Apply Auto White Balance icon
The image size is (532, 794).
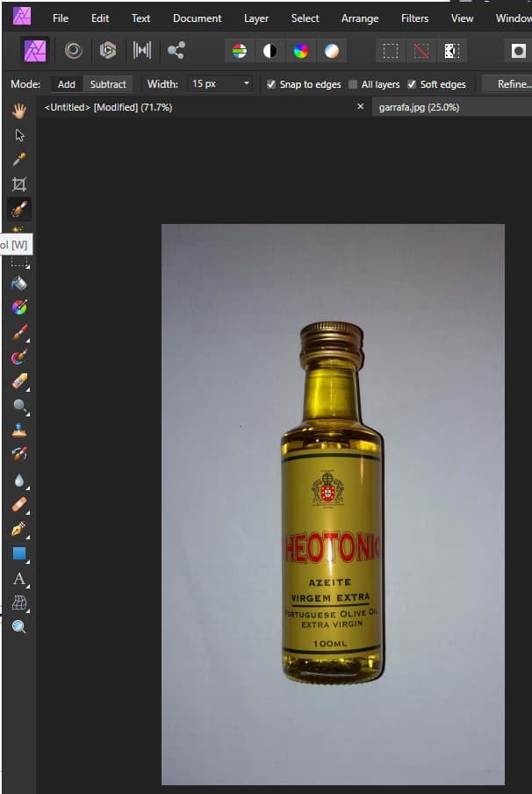click(x=332, y=51)
